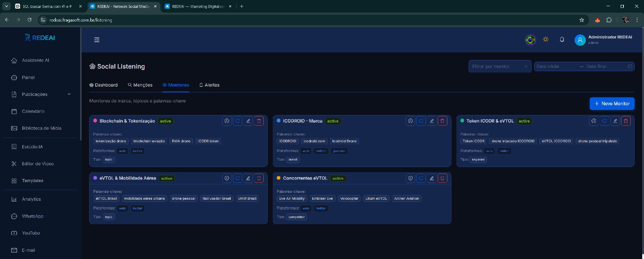Refresh the Concorrentes eVTOL monitor

coord(421,178)
